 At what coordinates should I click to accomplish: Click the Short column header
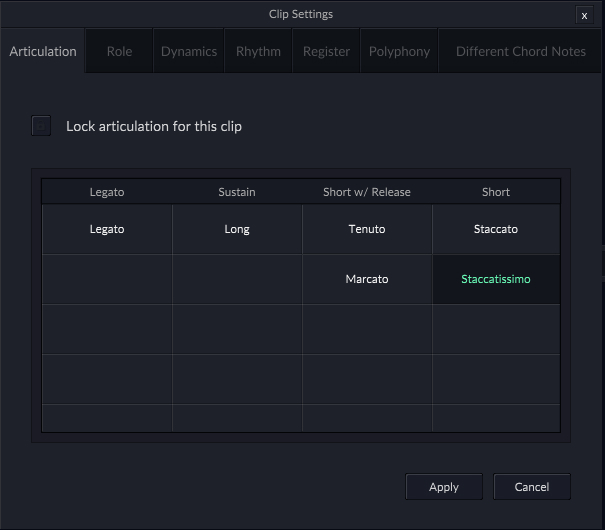(x=496, y=192)
